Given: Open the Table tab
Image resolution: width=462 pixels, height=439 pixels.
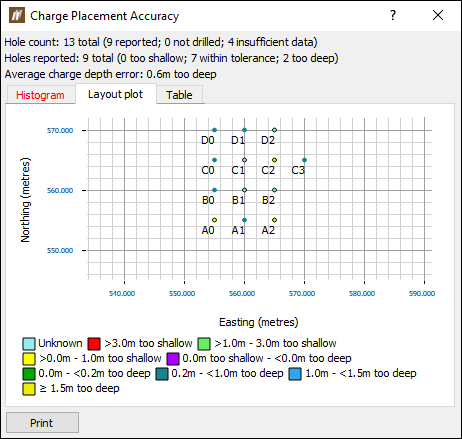Looking at the screenshot, I should tap(179, 95).
